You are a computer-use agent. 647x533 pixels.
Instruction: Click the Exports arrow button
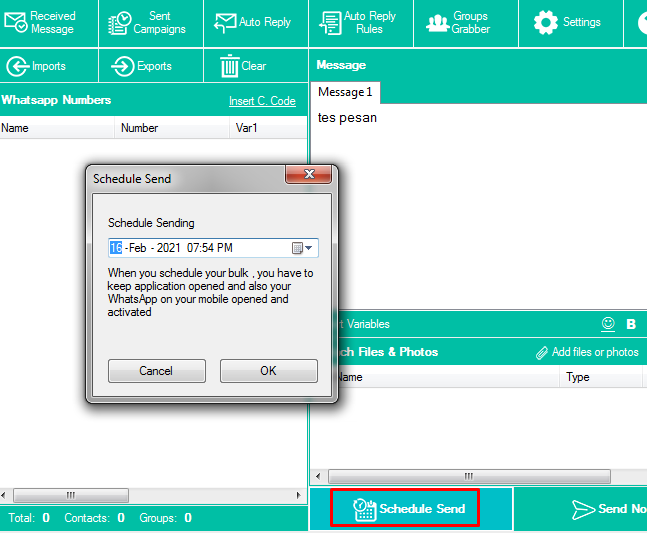(141, 66)
